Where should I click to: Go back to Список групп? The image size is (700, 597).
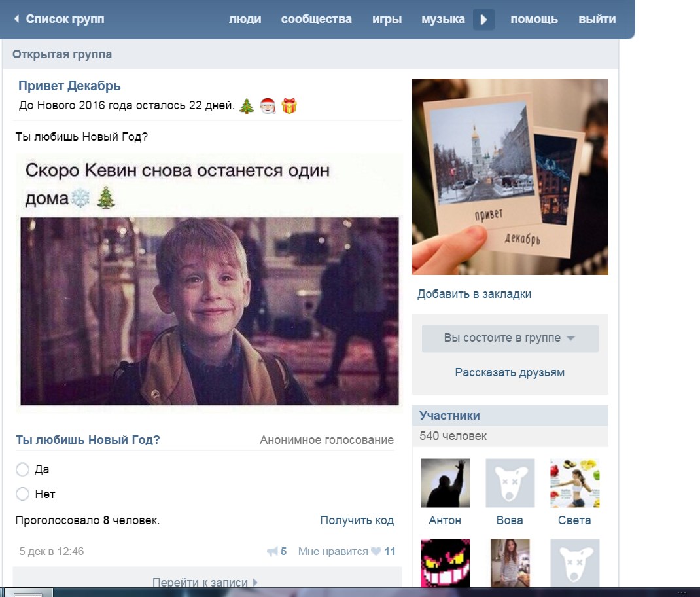pos(65,19)
